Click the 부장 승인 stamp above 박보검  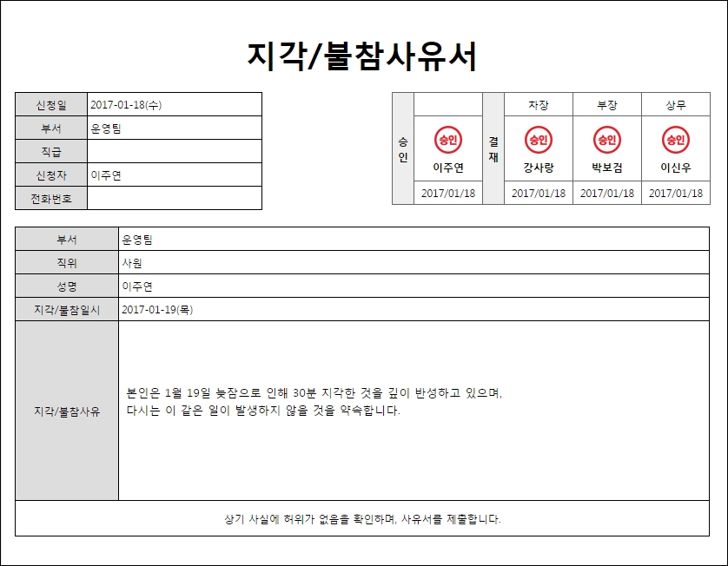tap(606, 140)
